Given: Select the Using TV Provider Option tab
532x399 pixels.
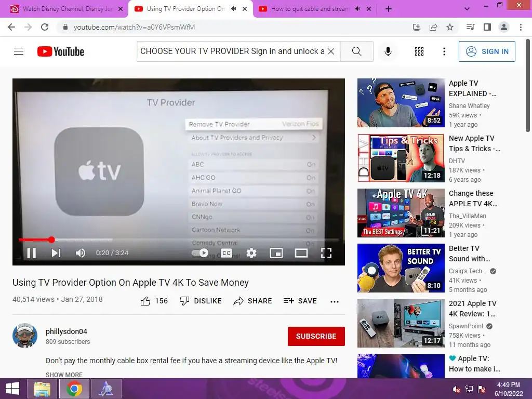Looking at the screenshot, I should (x=186, y=9).
